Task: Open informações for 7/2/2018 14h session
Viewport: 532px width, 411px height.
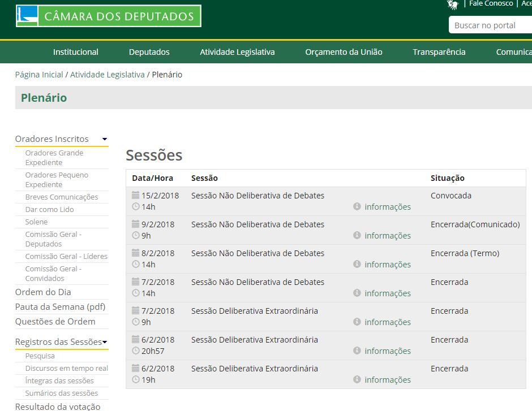Action: pos(388,293)
